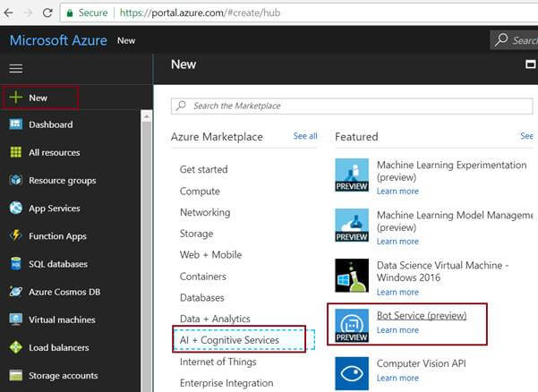
Task: Open New in the left sidebar
Action: (40, 98)
